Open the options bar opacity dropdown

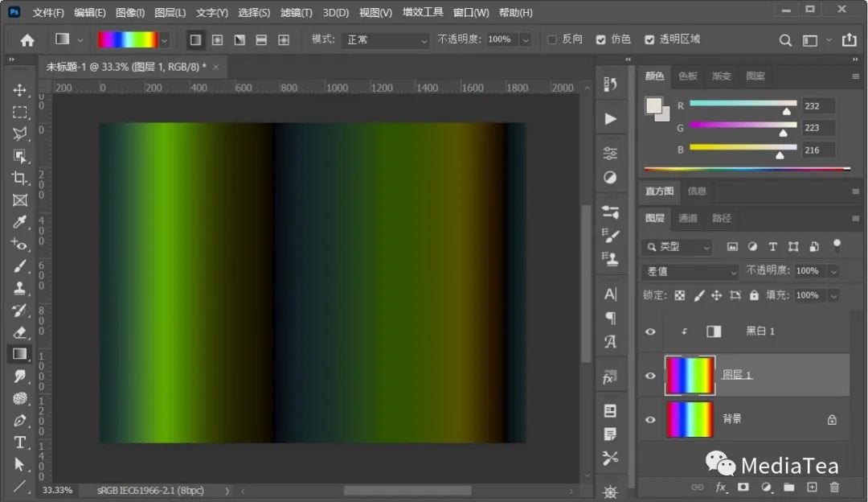(526, 40)
